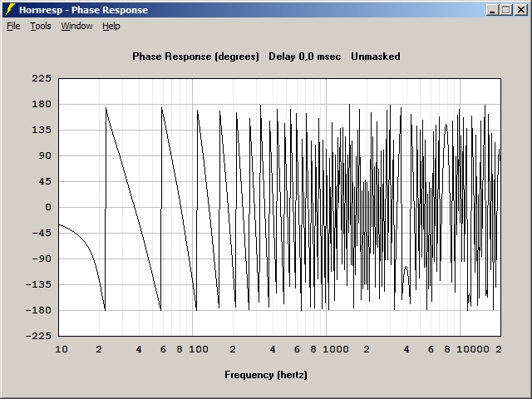Click the 'Unmasked' status label
Image resolution: width=532 pixels, height=399 pixels.
coord(375,57)
